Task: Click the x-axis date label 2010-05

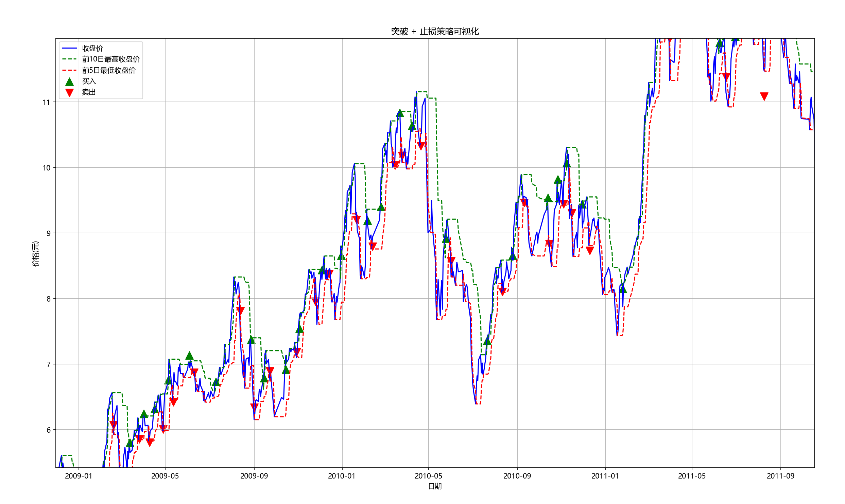Action: (428, 476)
